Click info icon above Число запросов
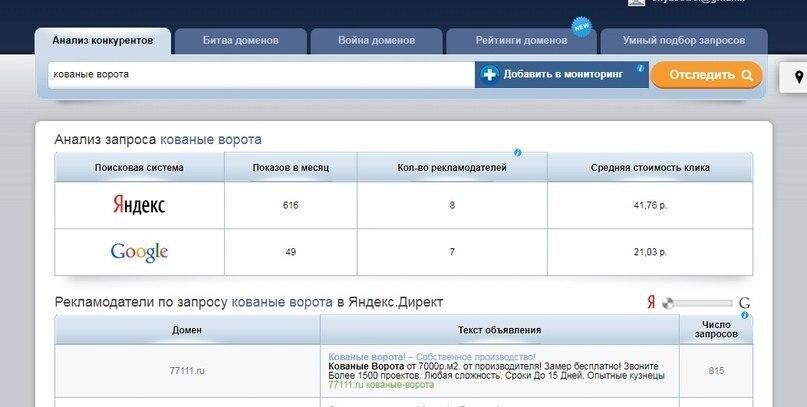Image resolution: width=807 pixels, height=407 pixels. [745, 315]
